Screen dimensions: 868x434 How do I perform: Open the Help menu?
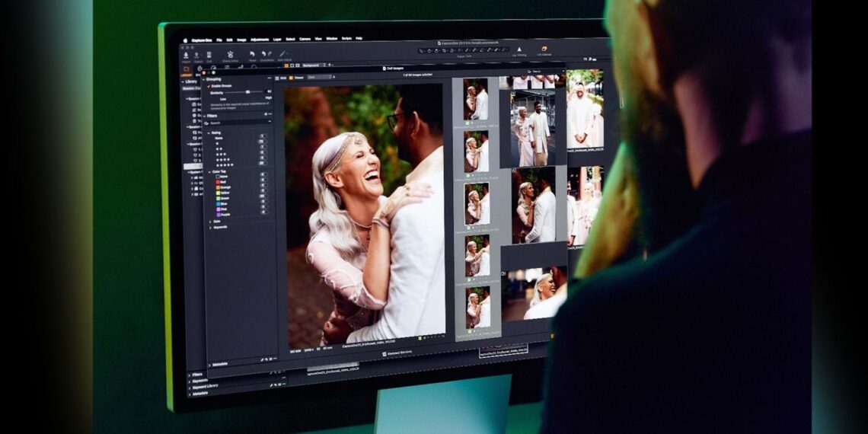(x=359, y=39)
